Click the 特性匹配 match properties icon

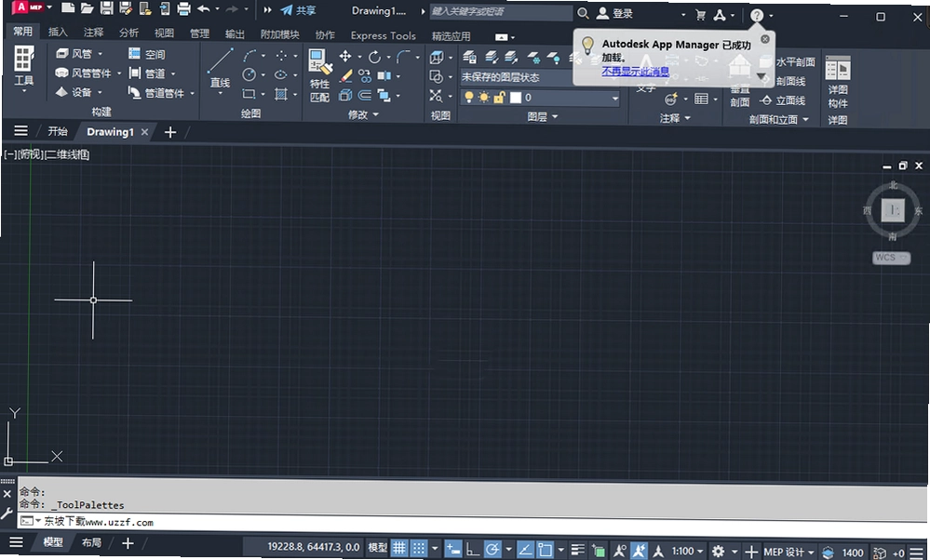(319, 75)
